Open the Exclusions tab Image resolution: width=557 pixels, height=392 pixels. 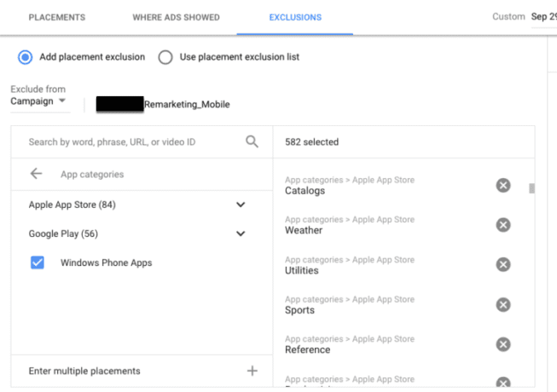[x=295, y=17]
